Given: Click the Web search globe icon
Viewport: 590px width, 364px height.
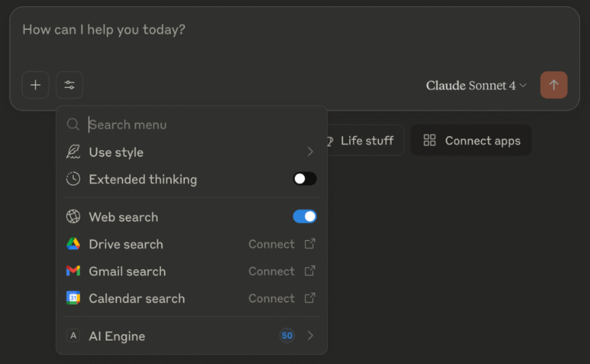Looking at the screenshot, I should [x=73, y=217].
